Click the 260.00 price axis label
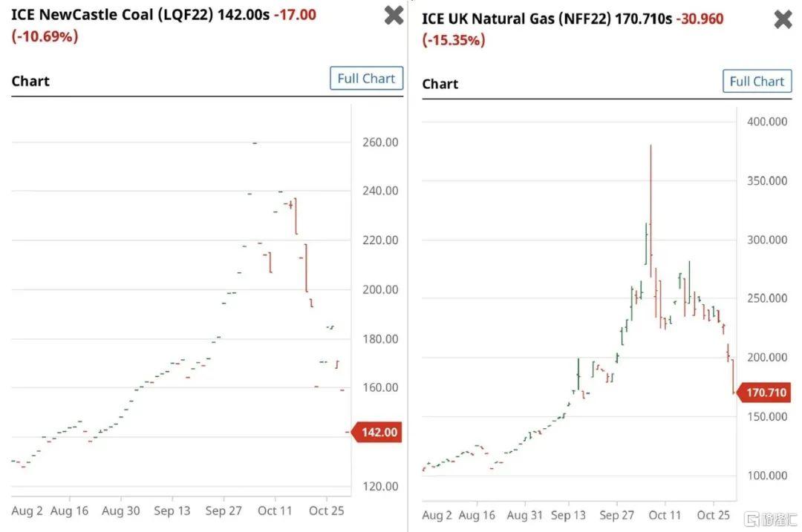 [379, 142]
